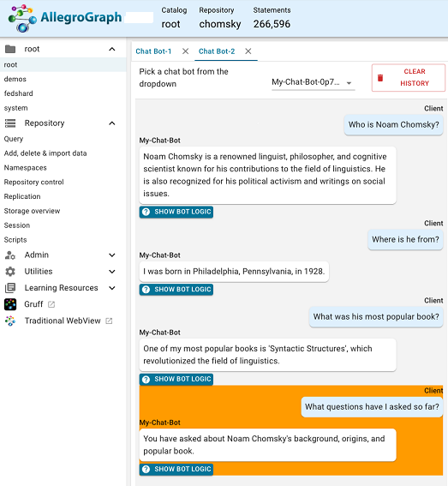
Task: Clear the chat history
Action: coord(409,77)
